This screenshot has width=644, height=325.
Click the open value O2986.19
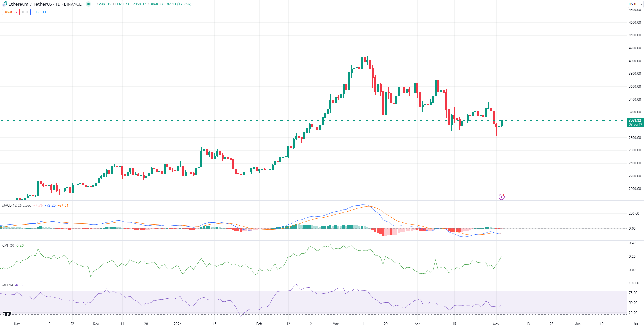[x=103, y=4]
